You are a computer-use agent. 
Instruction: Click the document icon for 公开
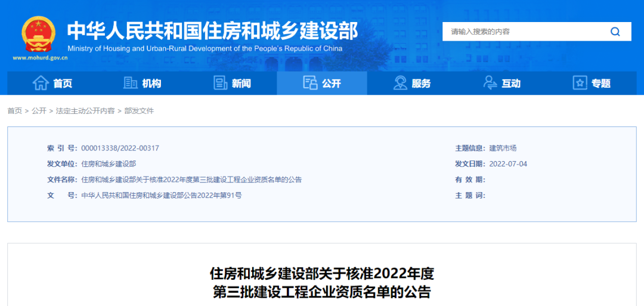coord(310,84)
